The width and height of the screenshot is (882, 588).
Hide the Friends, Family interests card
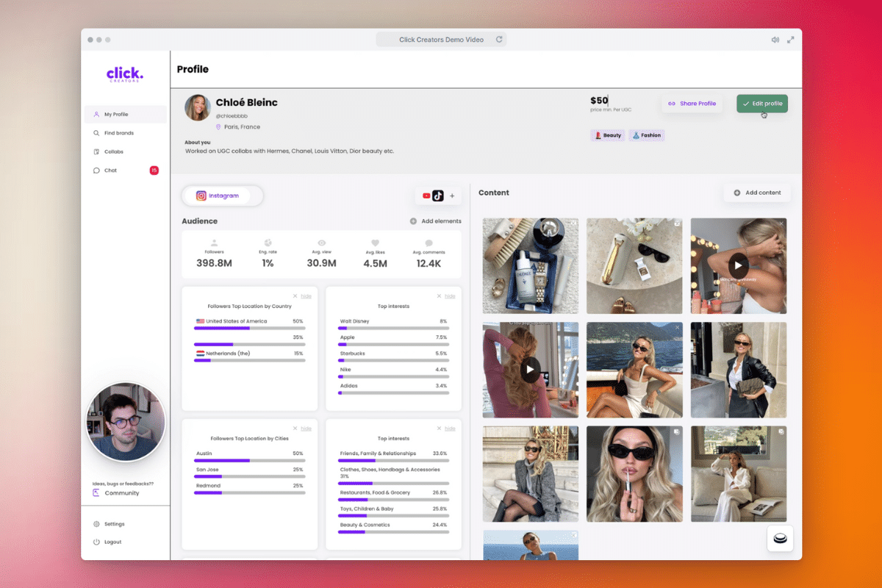446,429
